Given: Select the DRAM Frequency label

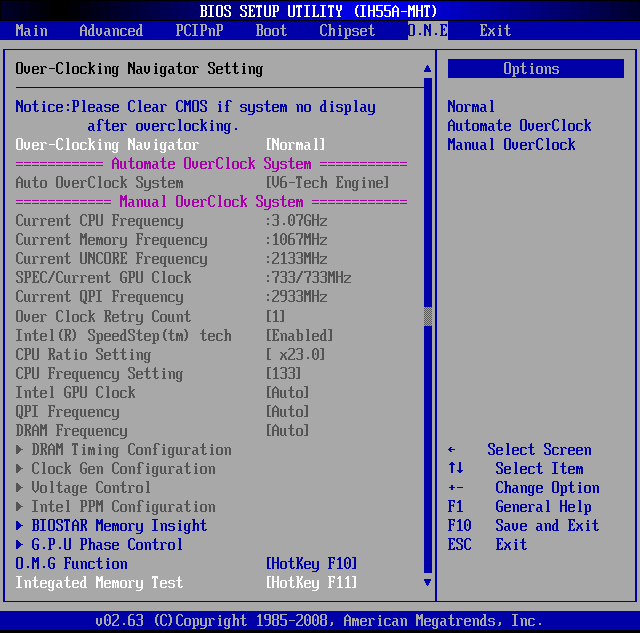Looking at the screenshot, I should [x=71, y=431].
